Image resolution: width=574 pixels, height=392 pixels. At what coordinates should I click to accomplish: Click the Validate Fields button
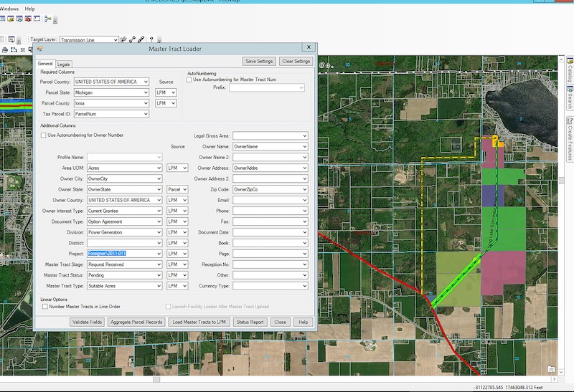click(87, 322)
